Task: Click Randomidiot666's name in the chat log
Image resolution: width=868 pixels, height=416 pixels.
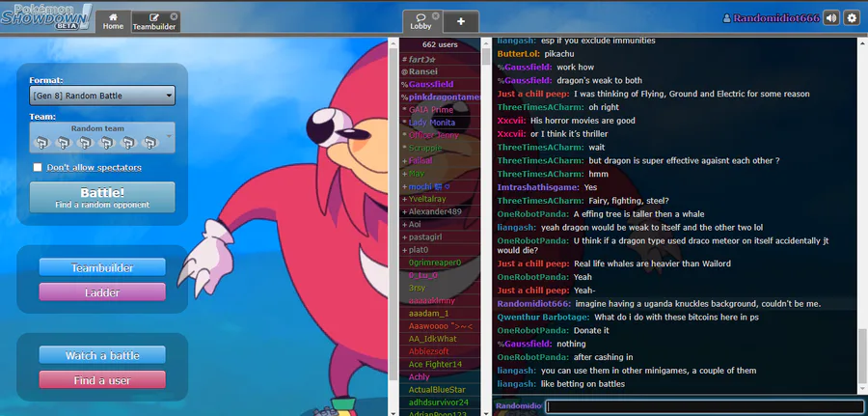Action: [533, 304]
